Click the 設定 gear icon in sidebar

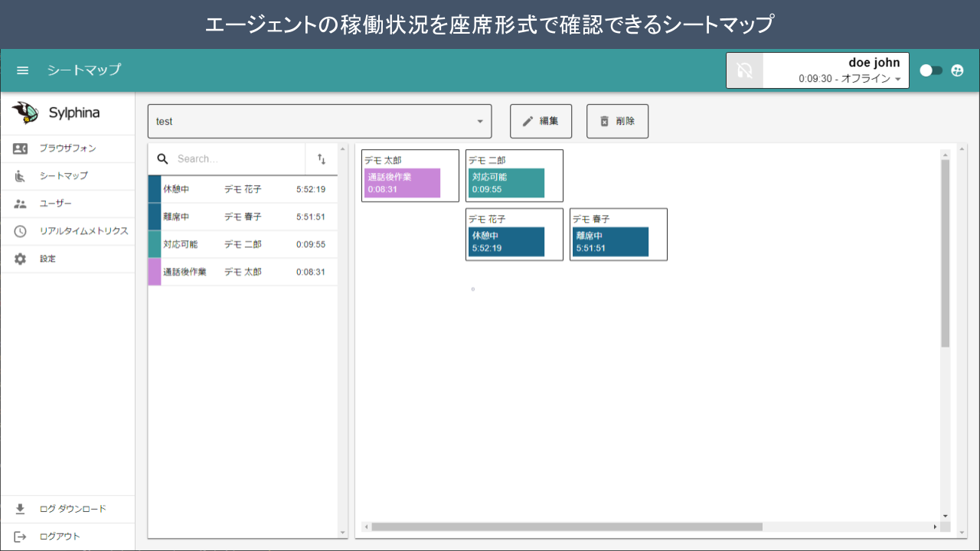click(x=21, y=259)
